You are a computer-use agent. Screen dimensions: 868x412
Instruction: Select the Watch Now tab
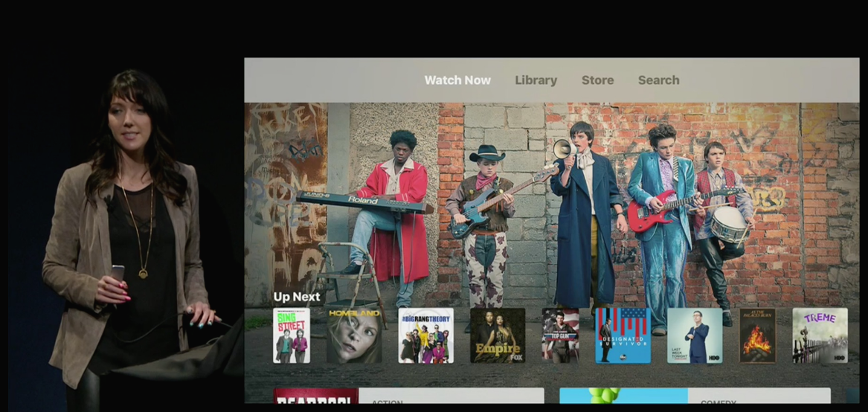click(x=457, y=80)
